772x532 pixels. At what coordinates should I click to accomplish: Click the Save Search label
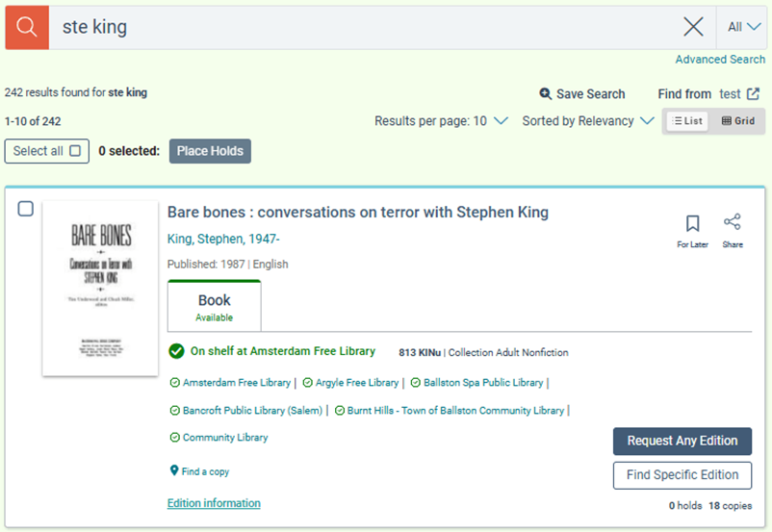590,94
